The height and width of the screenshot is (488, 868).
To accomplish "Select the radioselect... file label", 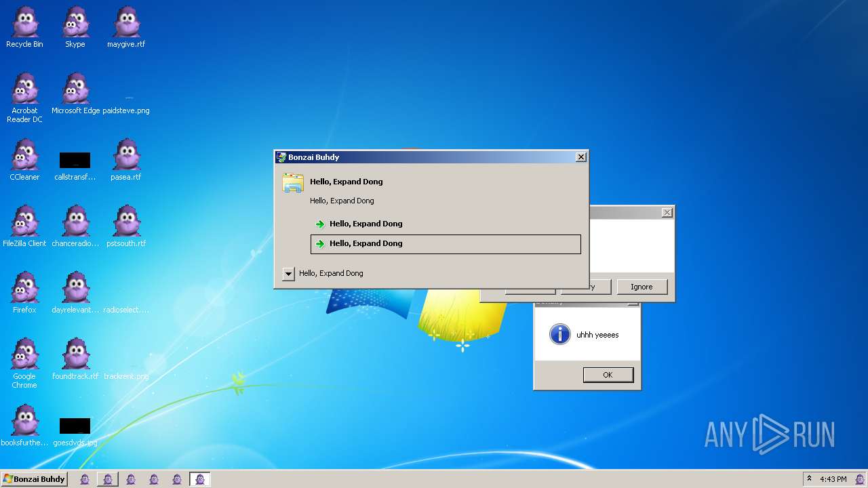I will (x=126, y=310).
